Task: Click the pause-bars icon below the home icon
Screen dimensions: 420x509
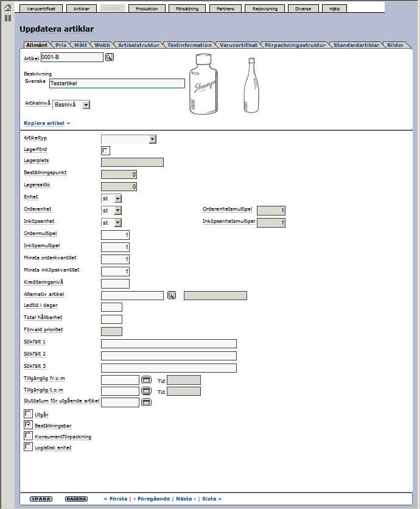Action: click(x=8, y=18)
